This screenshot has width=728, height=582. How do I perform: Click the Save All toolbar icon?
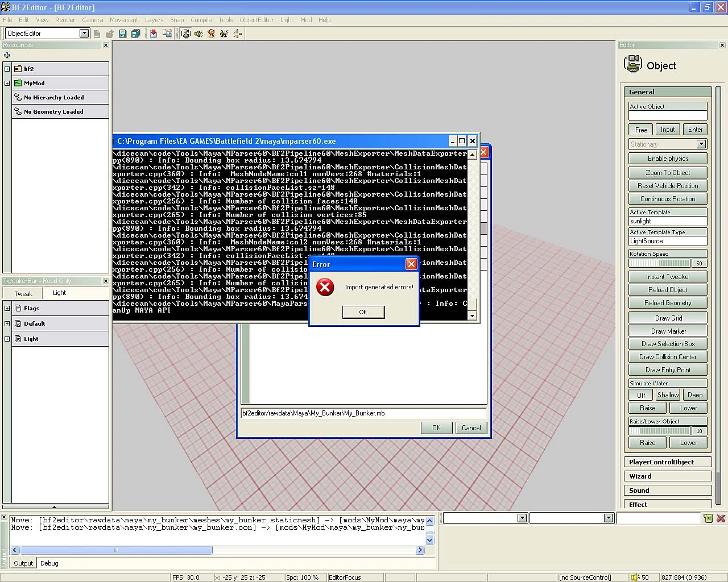(135, 34)
